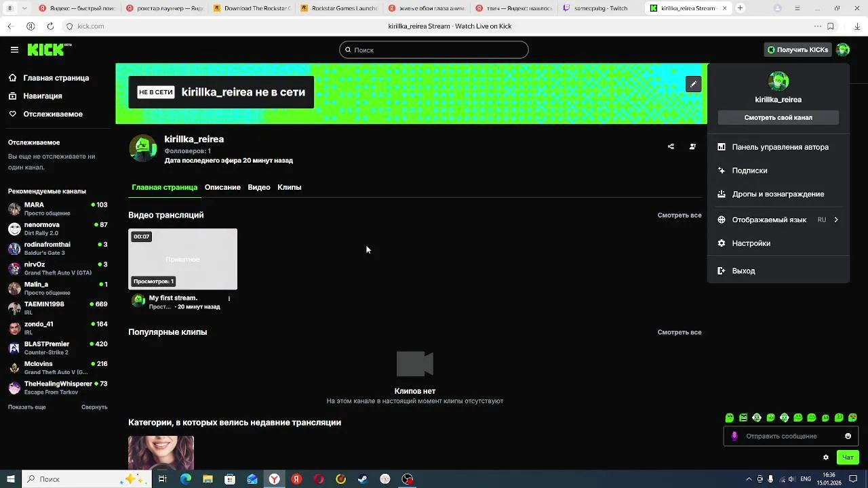The image size is (868, 488).
Task: Click the kirillka_reirea channel avatar
Action: pyautogui.click(x=143, y=148)
